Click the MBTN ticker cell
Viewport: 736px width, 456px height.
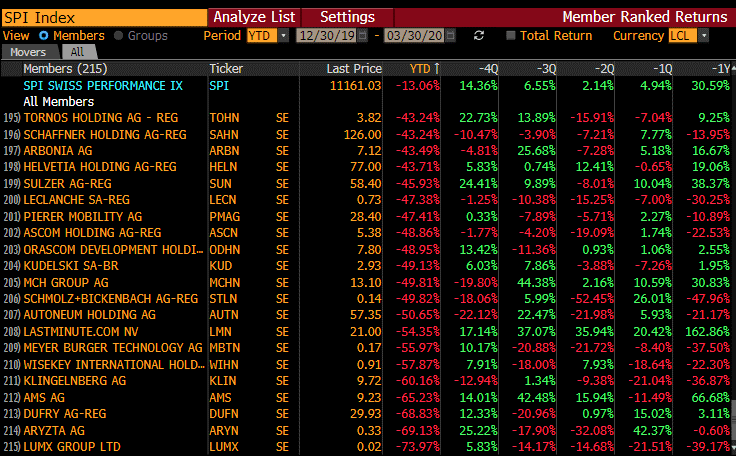click(x=225, y=348)
